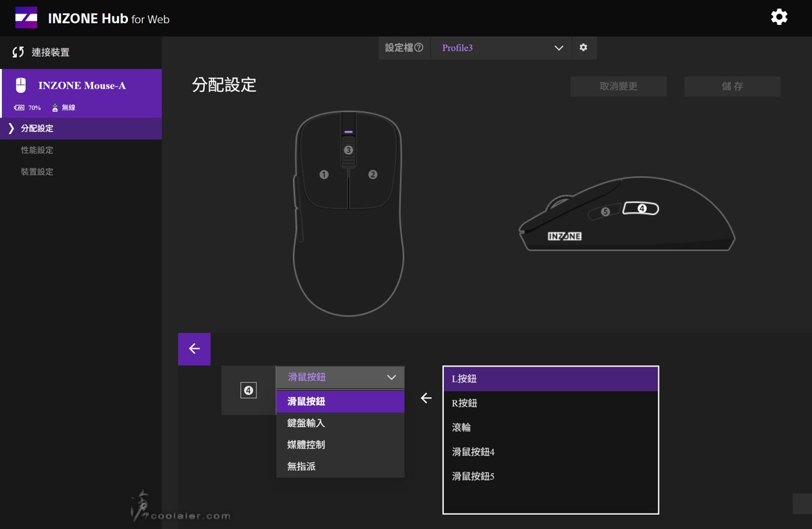Screen dimensions: 812x529
Task: Open 裝置設定 in the sidebar
Action: 81,172
